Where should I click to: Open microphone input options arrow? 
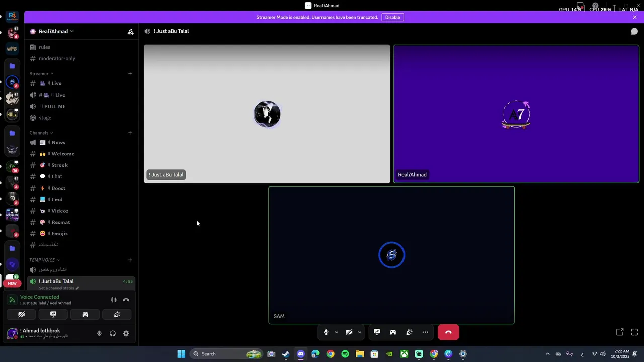click(336, 332)
